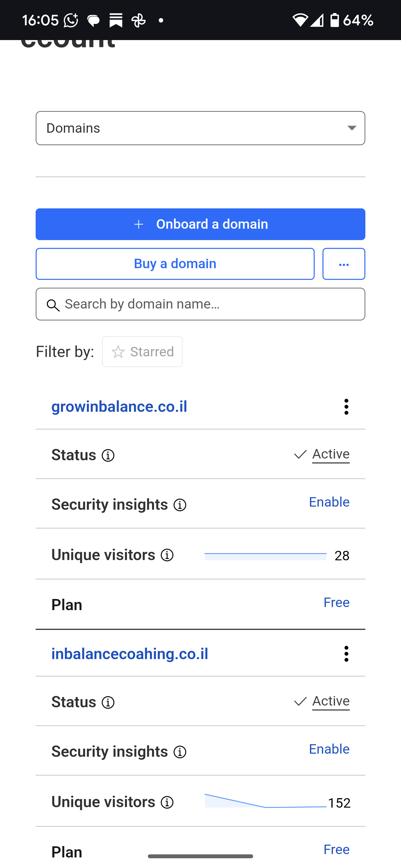This screenshot has height=868, width=401.
Task: Open kebab menu for inbalancecoahing.co.il
Action: [346, 654]
